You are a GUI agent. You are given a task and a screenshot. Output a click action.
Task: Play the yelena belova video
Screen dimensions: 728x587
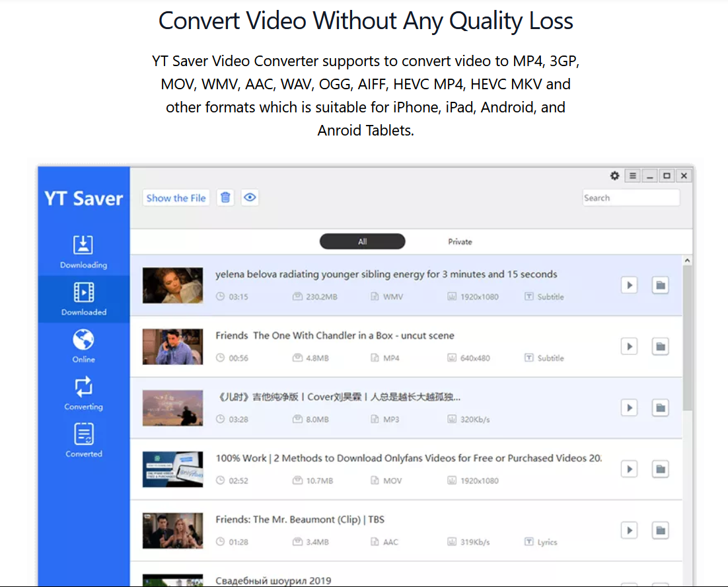[629, 285]
